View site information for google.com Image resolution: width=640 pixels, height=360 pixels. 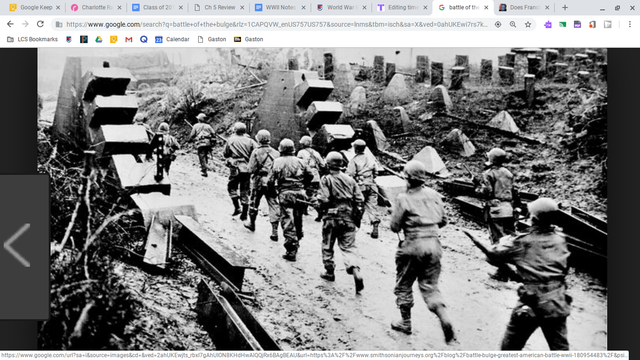click(x=59, y=24)
